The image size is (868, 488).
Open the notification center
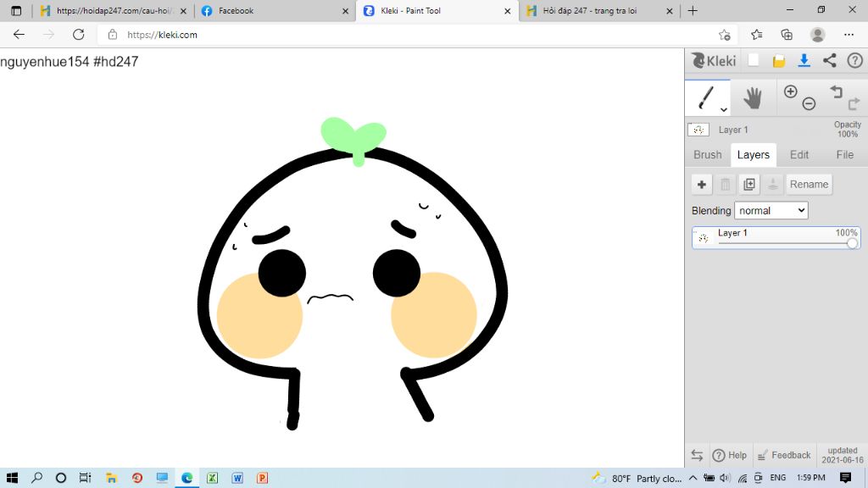(845, 478)
